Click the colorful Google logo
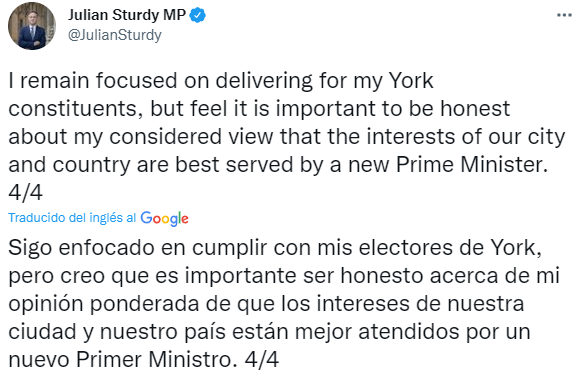This screenshot has height=386, width=579. pyautogui.click(x=164, y=218)
